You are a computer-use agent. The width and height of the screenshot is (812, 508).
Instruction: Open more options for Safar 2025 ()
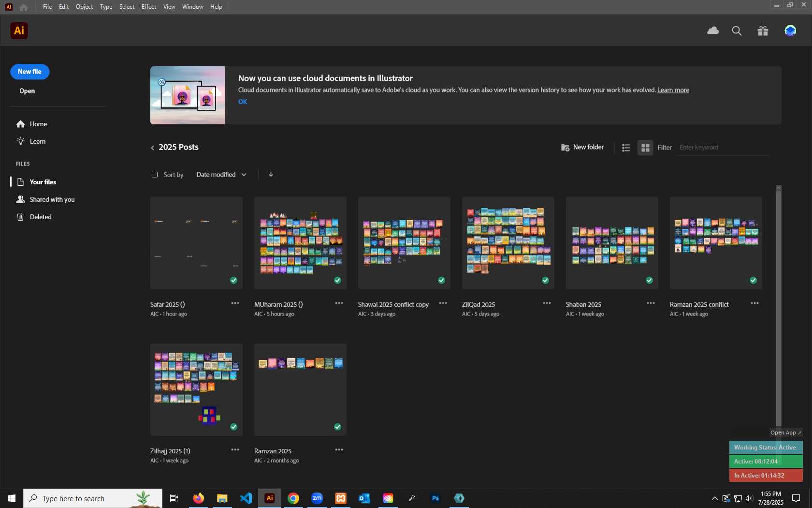click(235, 303)
